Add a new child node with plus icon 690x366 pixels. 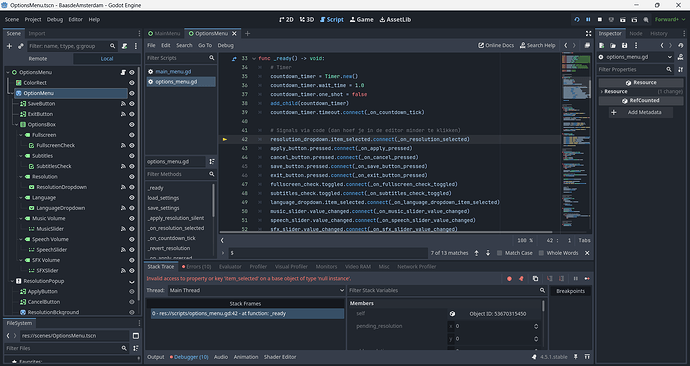[9, 46]
